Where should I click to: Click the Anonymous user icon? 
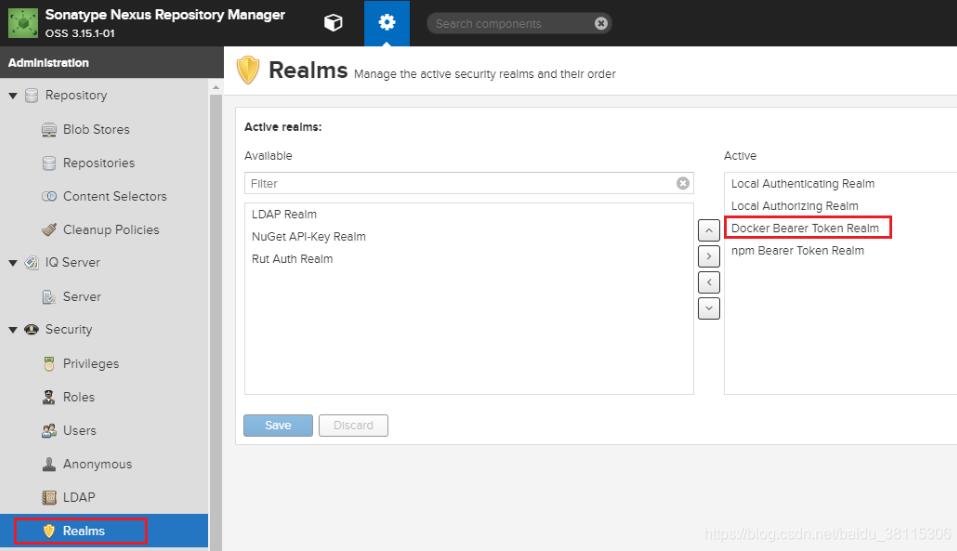pyautogui.click(x=49, y=464)
